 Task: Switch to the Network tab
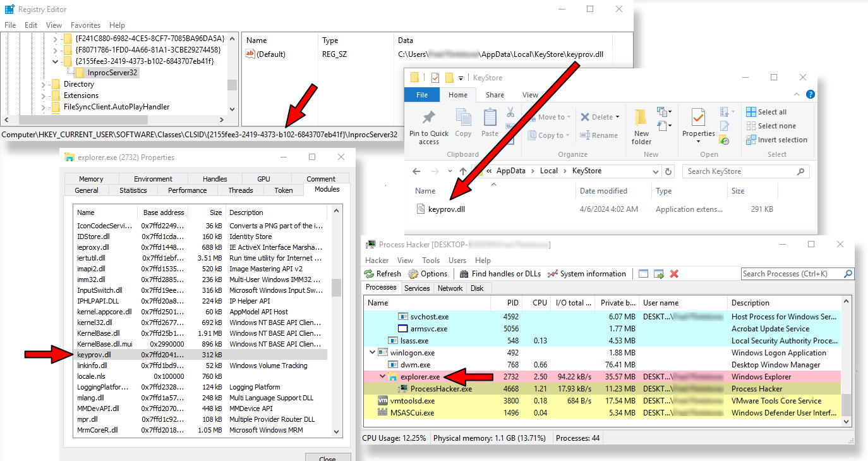click(450, 288)
